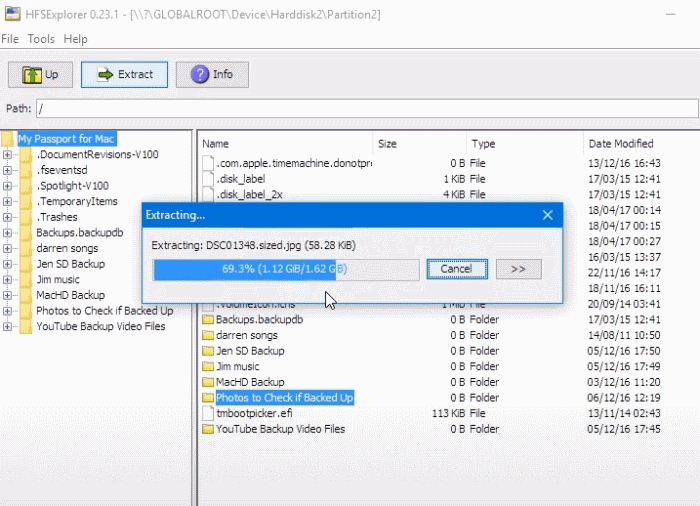
Task: Click the extraction progress bar
Action: tap(286, 269)
